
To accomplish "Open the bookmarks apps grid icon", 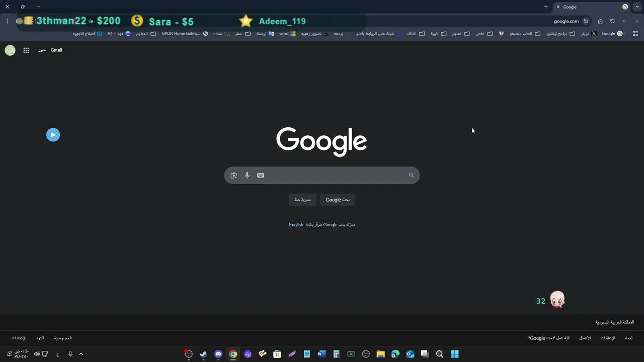I will pyautogui.click(x=635, y=34).
